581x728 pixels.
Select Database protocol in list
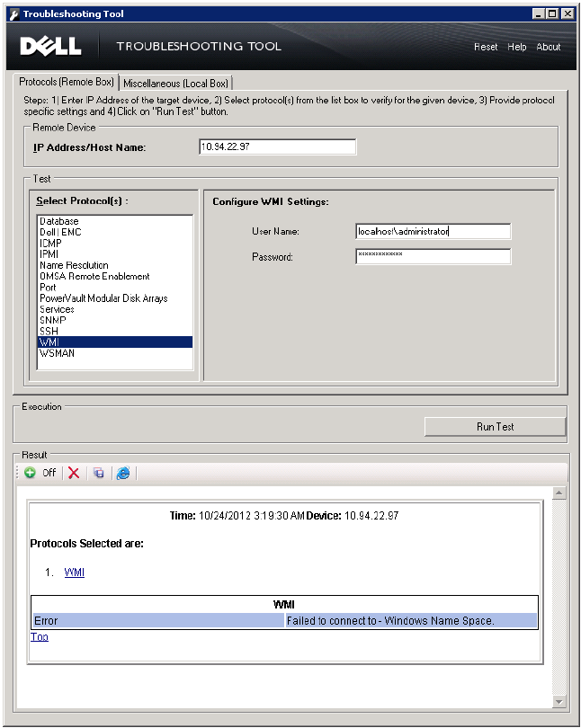(115, 221)
